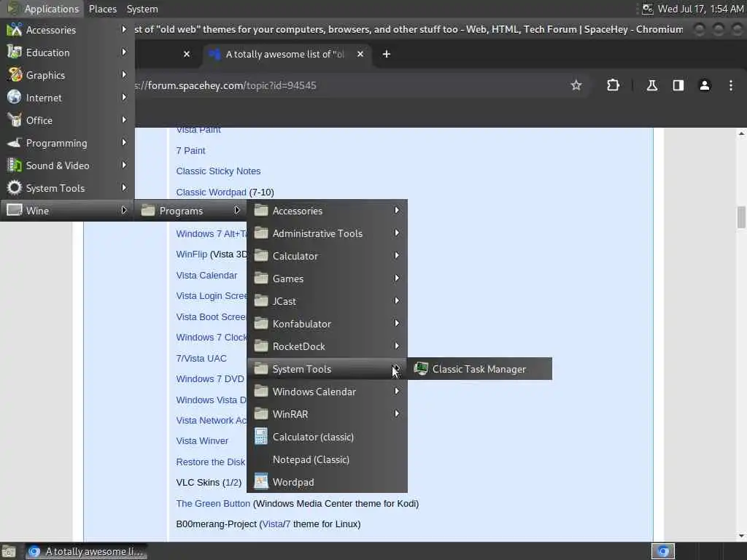Expand Administrative Tools folder
The height and width of the screenshot is (560, 747).
pyautogui.click(x=327, y=233)
